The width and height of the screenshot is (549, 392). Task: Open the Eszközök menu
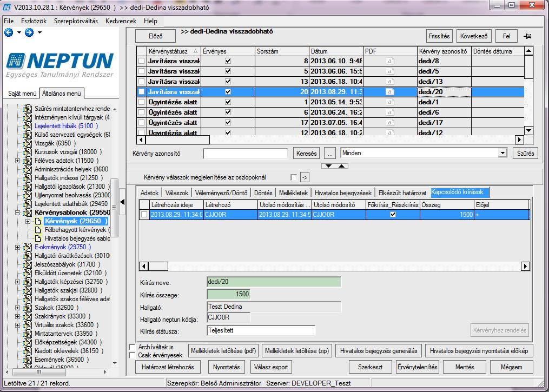(x=34, y=21)
